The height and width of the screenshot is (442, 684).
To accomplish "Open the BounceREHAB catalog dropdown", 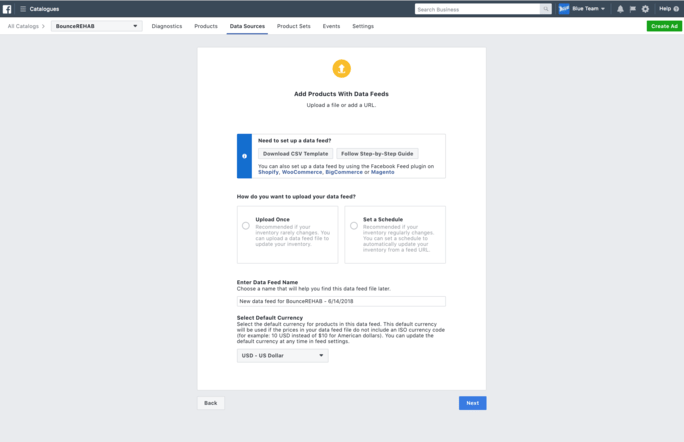I will click(96, 26).
